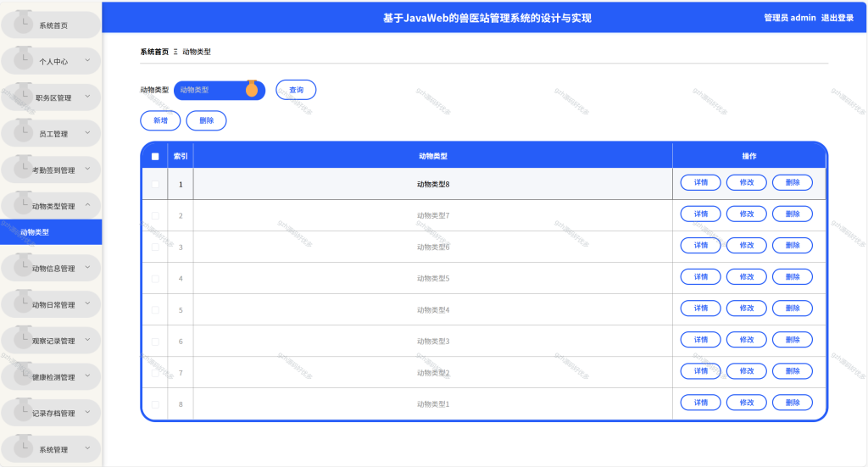Viewport: 868px width, 467px height.
Task: Expand the 个人中心 menu chevron
Action: click(87, 60)
